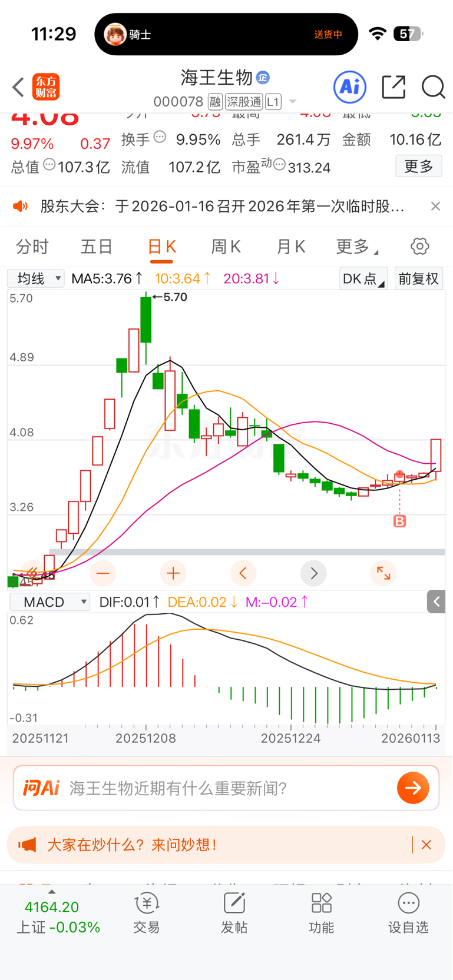Tap the gray chart scroll bar
This screenshot has height=980, width=453.
(x=247, y=552)
